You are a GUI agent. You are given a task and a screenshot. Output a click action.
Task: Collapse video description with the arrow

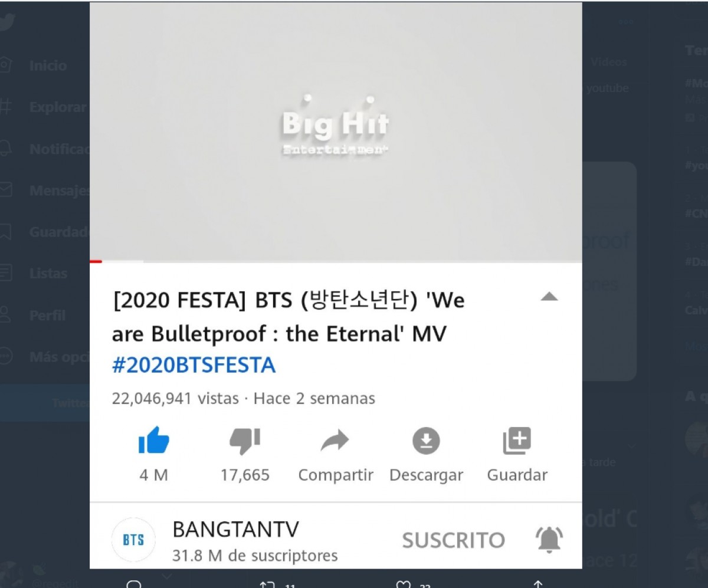click(x=549, y=297)
